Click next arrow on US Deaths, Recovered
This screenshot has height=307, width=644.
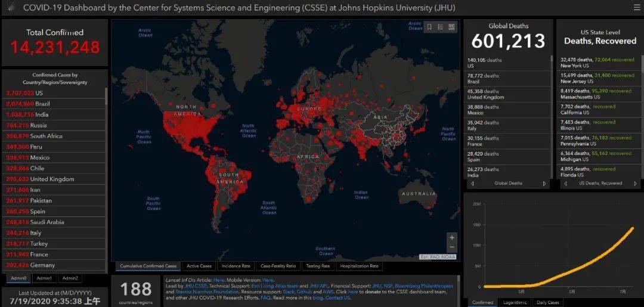pyautogui.click(x=636, y=184)
